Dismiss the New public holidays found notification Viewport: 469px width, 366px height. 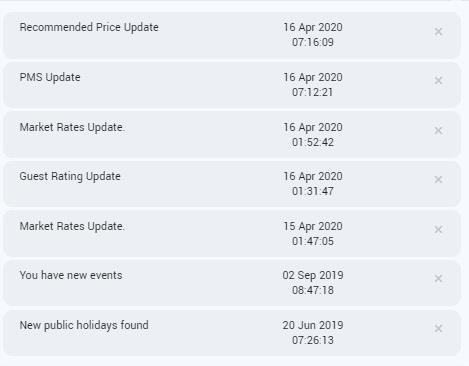438,329
